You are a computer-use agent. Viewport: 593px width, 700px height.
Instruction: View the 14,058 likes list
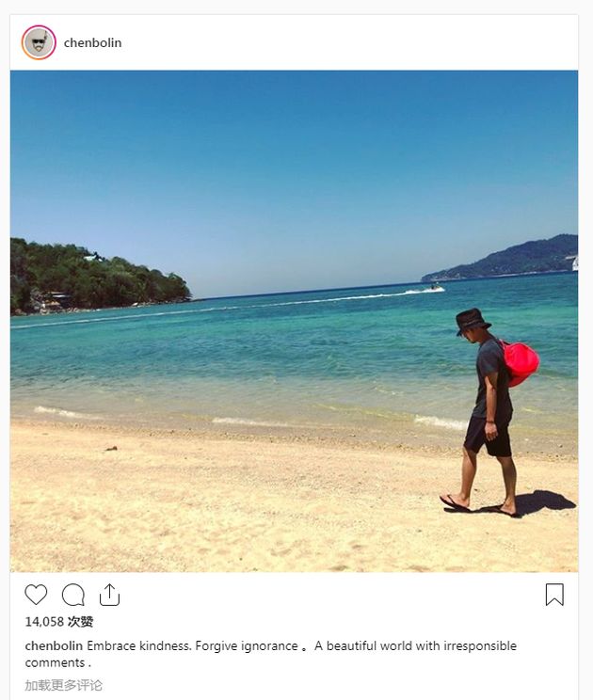[59, 622]
